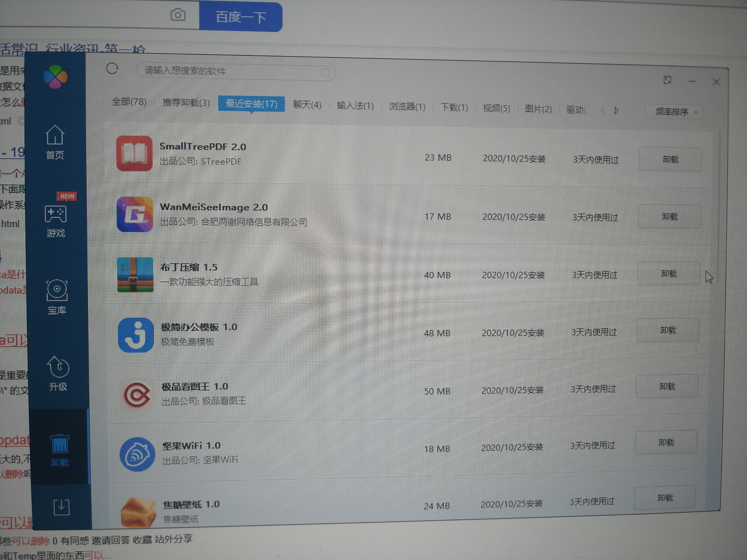Click the 焦糖壁纸 app icon

coord(138,512)
